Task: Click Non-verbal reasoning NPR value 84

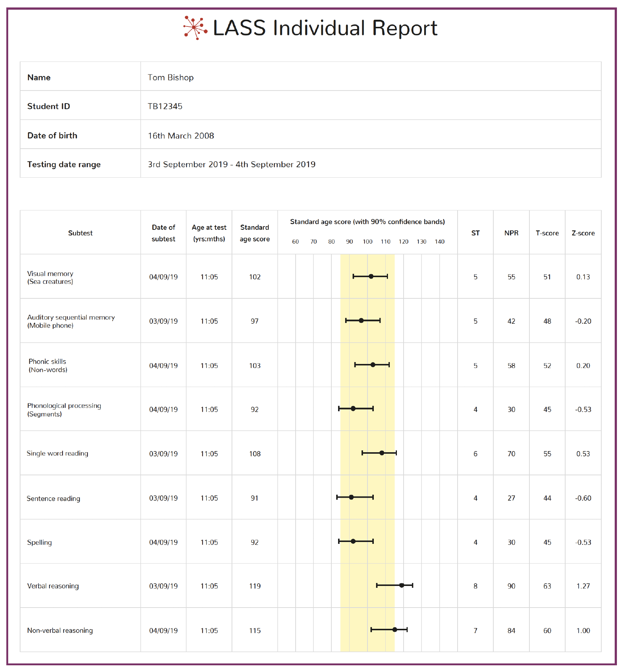Action: point(511,631)
